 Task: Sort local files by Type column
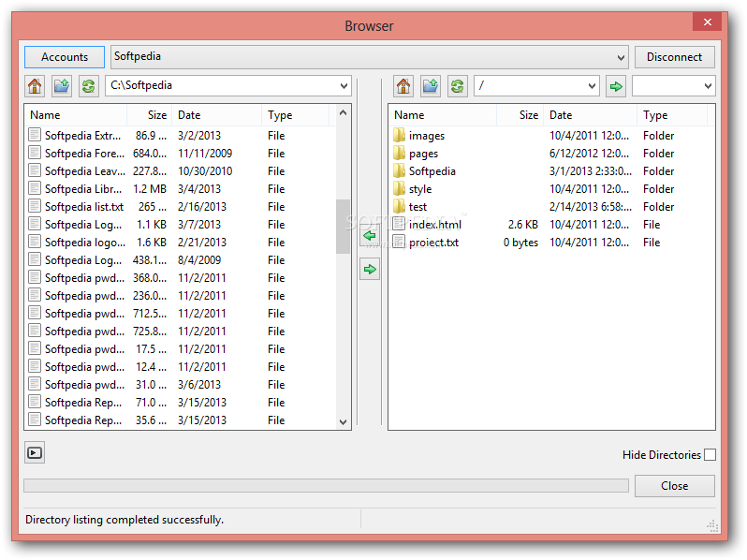[x=296, y=115]
